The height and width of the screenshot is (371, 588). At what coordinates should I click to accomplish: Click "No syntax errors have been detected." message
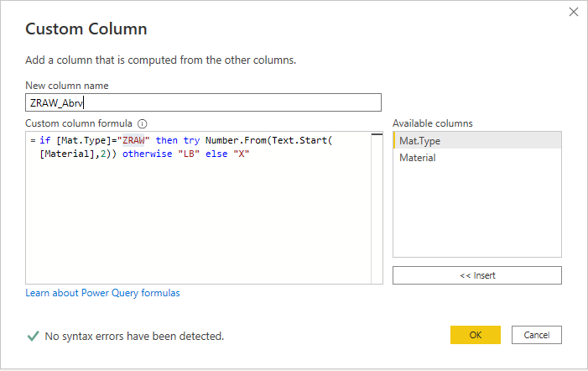click(134, 336)
